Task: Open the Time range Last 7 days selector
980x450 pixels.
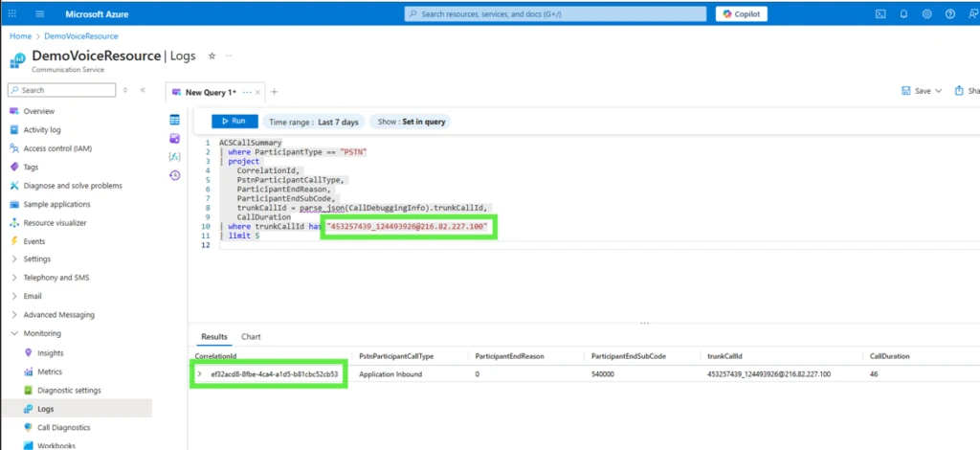Action: tap(314, 122)
